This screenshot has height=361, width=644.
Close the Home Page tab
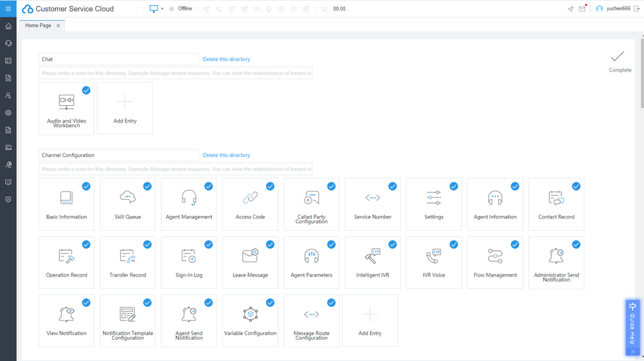[x=59, y=26]
